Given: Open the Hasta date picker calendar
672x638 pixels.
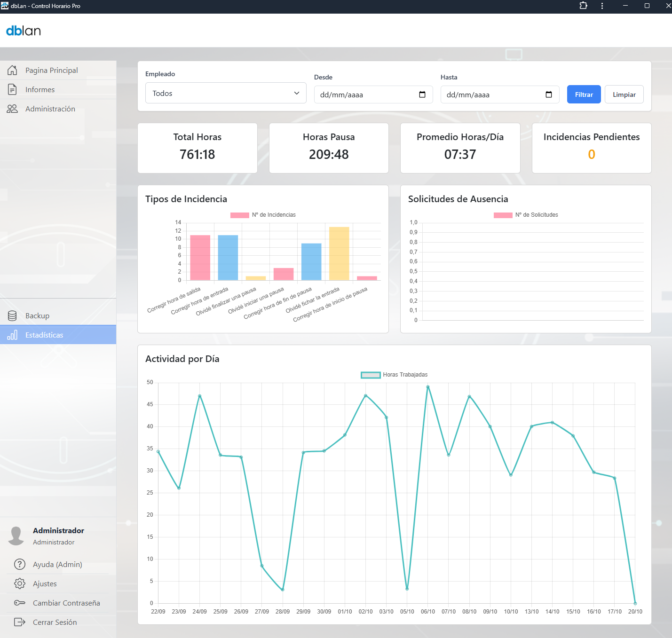Looking at the screenshot, I should pos(549,95).
